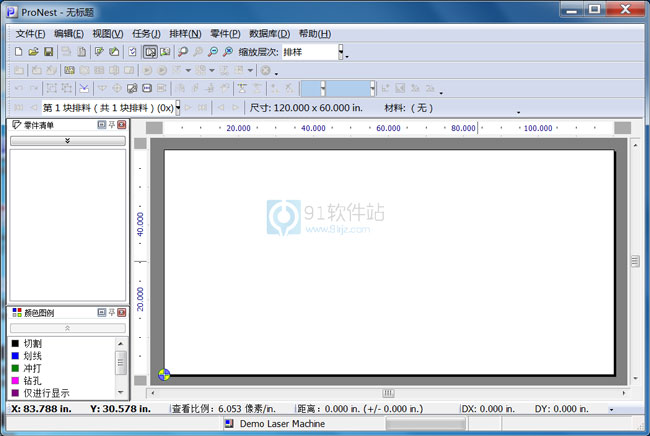Image resolution: width=650 pixels, height=436 pixels.
Task: Click the crosshair target icon in third toolbar
Action: click(x=117, y=88)
